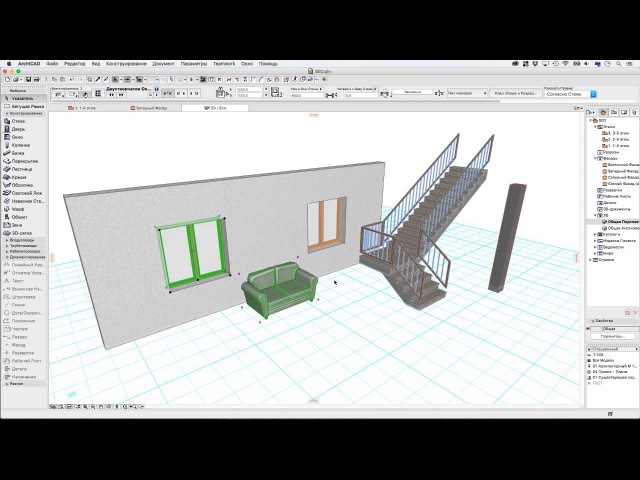Open the Документ menu
The width and height of the screenshot is (640, 480).
pos(163,64)
